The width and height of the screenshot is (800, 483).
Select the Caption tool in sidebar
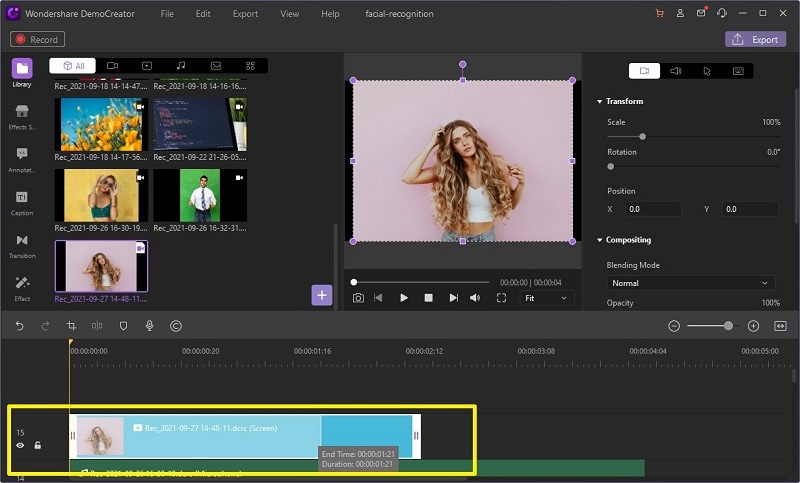point(22,202)
